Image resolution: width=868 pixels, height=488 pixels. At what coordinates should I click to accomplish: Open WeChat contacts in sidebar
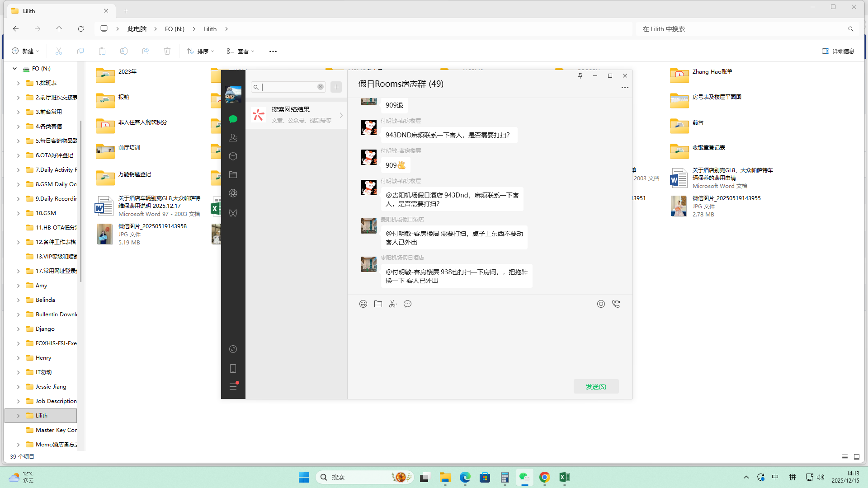(233, 138)
